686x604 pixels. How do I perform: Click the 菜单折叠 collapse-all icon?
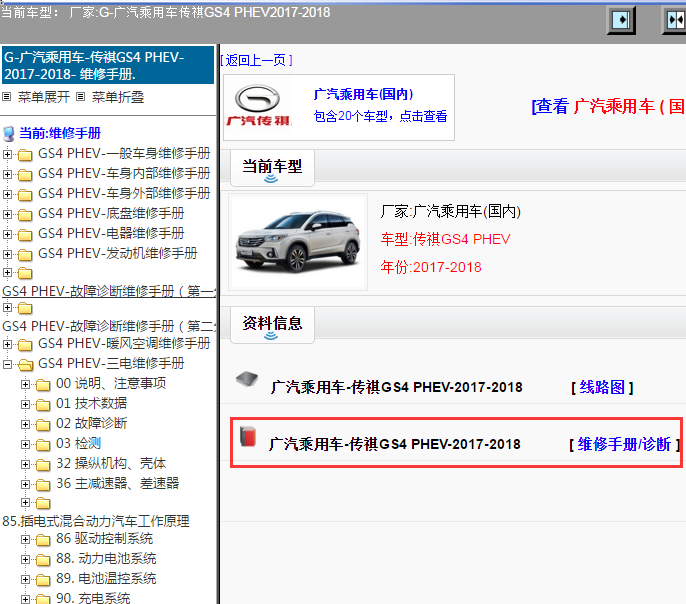pyautogui.click(x=80, y=97)
